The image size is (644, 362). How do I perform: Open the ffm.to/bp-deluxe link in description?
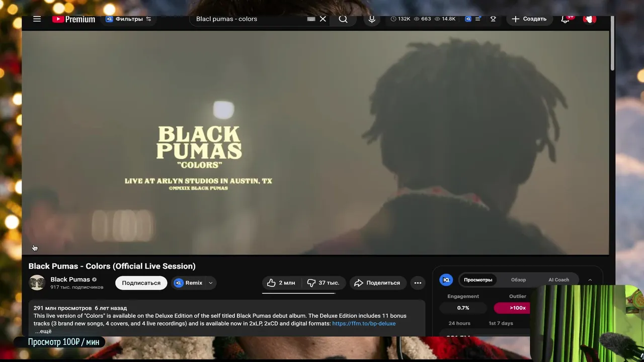pyautogui.click(x=364, y=323)
